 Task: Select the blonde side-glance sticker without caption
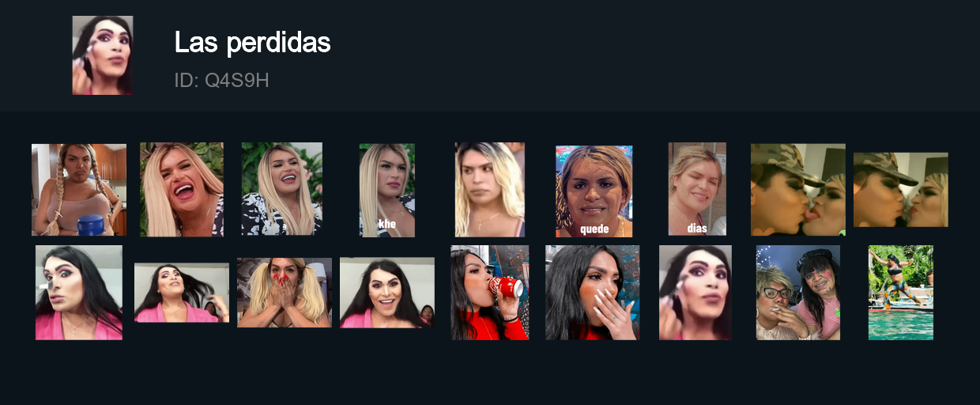tap(490, 190)
